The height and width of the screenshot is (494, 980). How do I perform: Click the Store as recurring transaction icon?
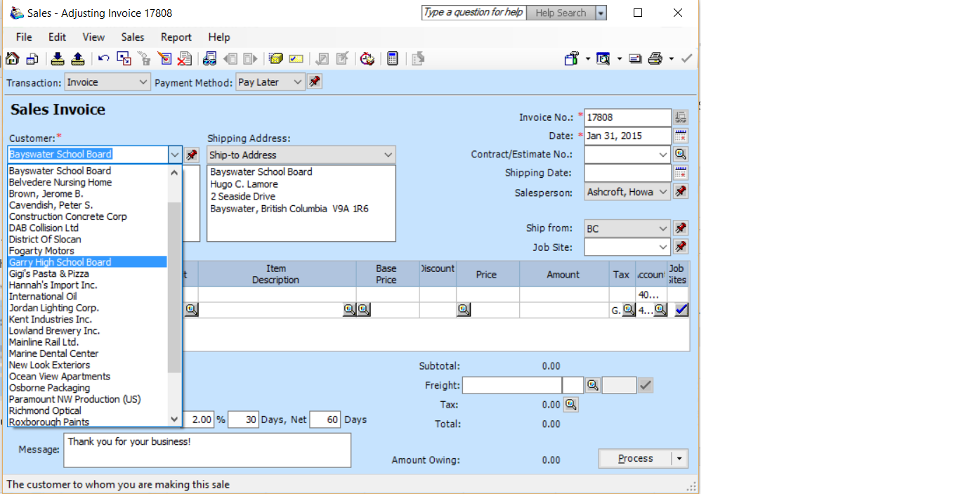pos(58,59)
